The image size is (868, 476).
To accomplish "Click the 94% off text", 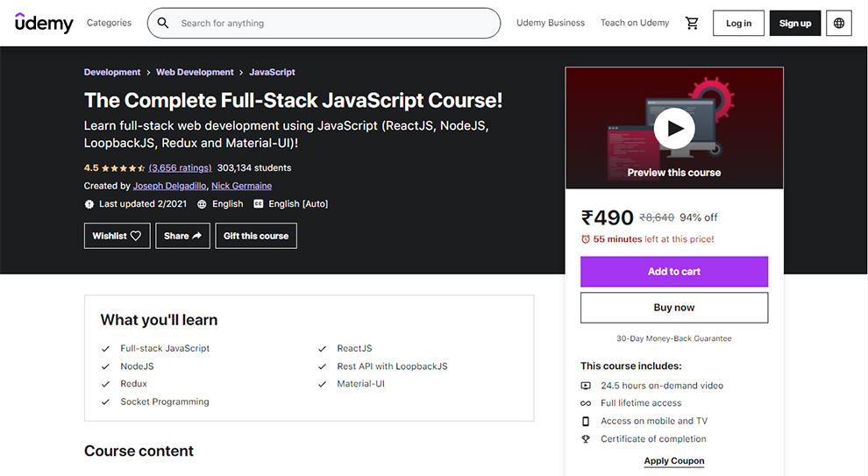I will [x=698, y=217].
